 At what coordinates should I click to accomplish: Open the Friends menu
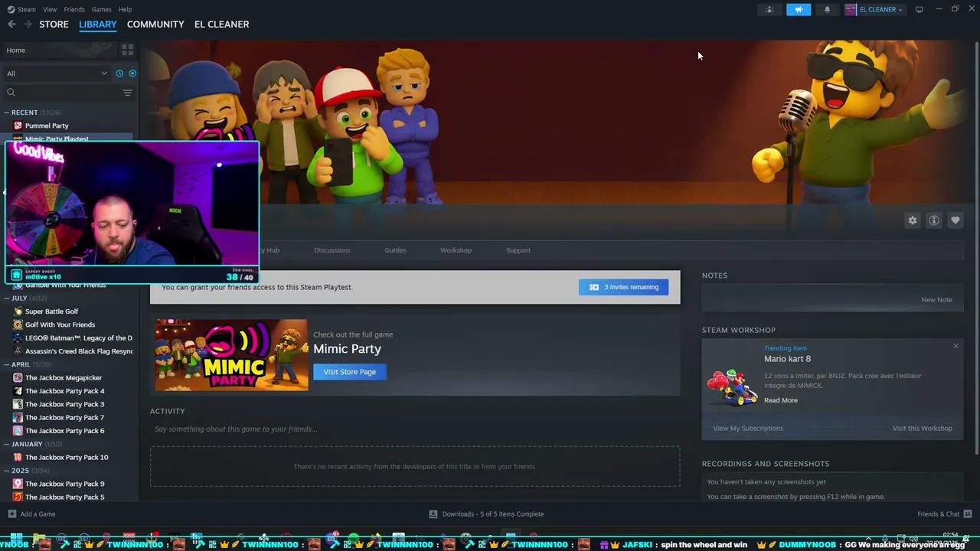point(74,9)
